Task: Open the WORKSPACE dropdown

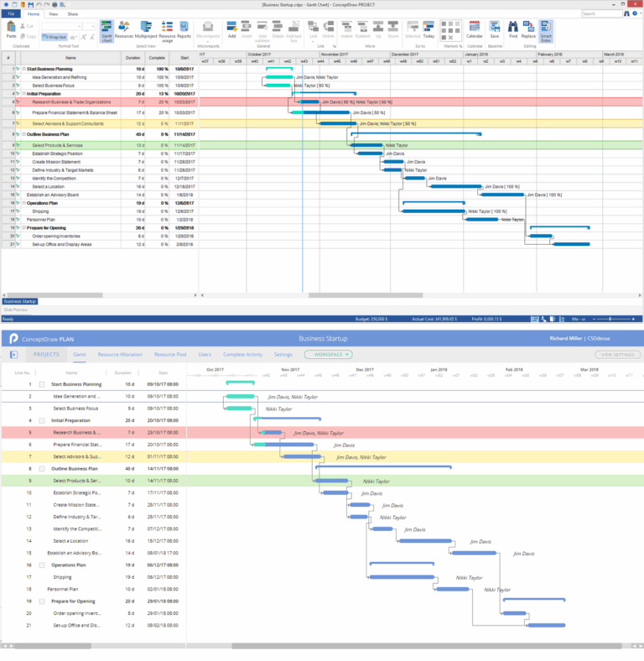Action: pyautogui.click(x=329, y=355)
